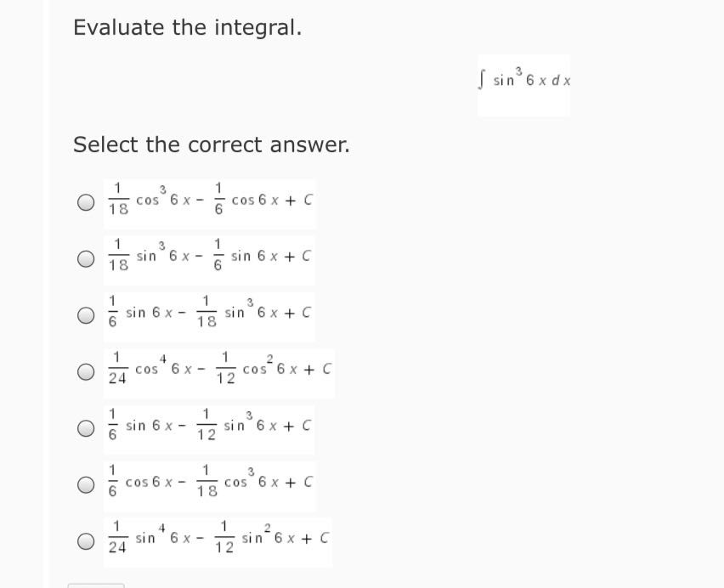Choose the fifth option with 1/12 sin cubed
Viewport: 724px width, 588px height.
(x=85, y=427)
